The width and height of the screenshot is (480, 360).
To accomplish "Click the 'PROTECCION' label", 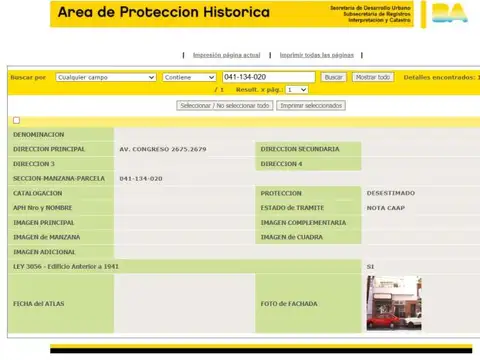I will pyautogui.click(x=281, y=193).
